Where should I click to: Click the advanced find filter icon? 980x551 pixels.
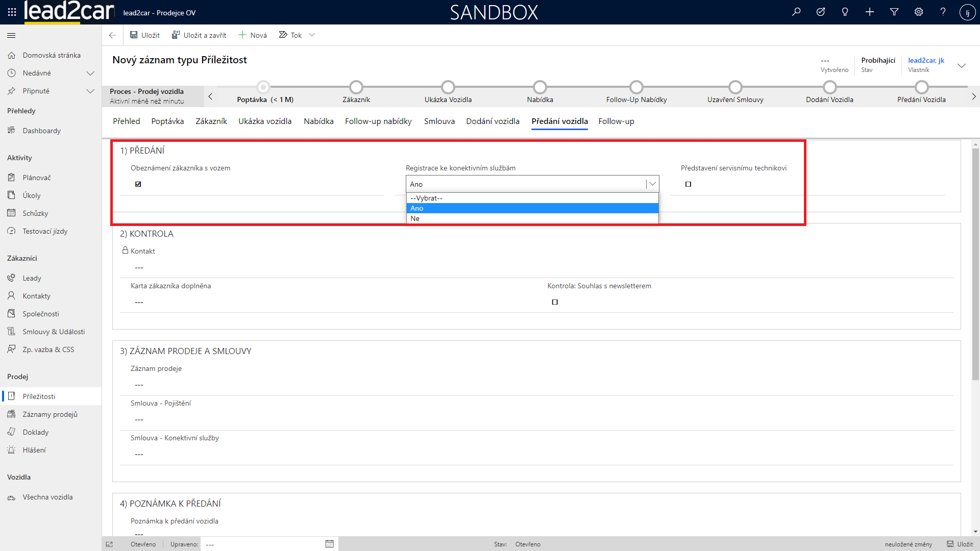[894, 12]
